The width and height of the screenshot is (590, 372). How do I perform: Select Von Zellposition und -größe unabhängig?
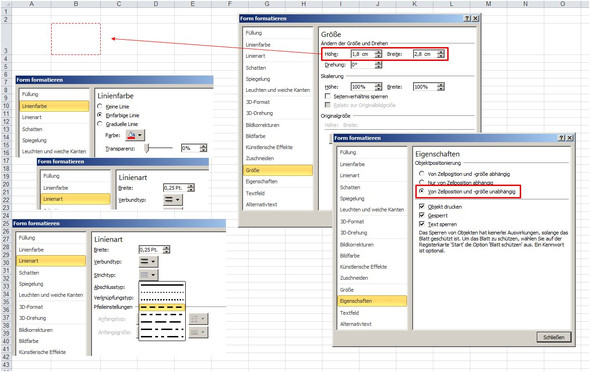click(422, 191)
